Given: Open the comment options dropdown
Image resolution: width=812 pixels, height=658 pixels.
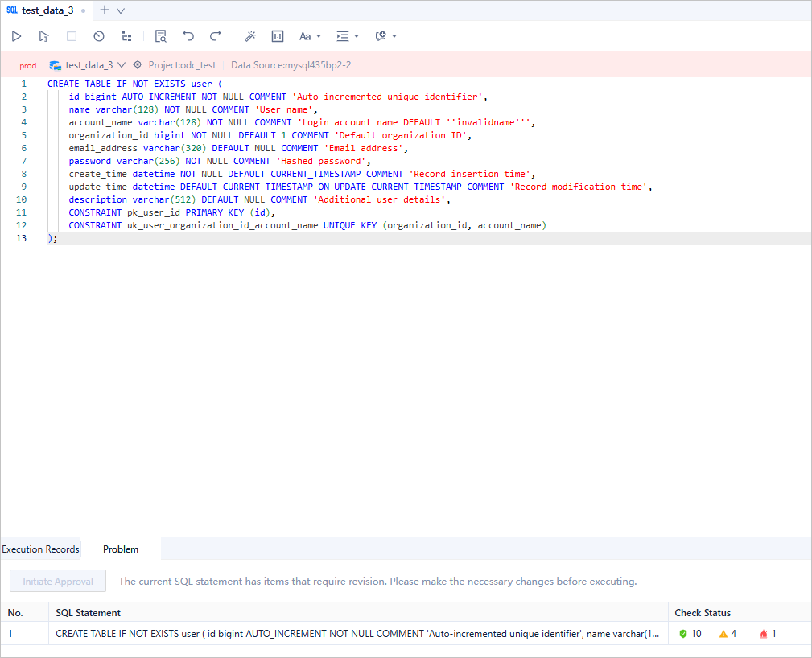Looking at the screenshot, I should point(385,36).
